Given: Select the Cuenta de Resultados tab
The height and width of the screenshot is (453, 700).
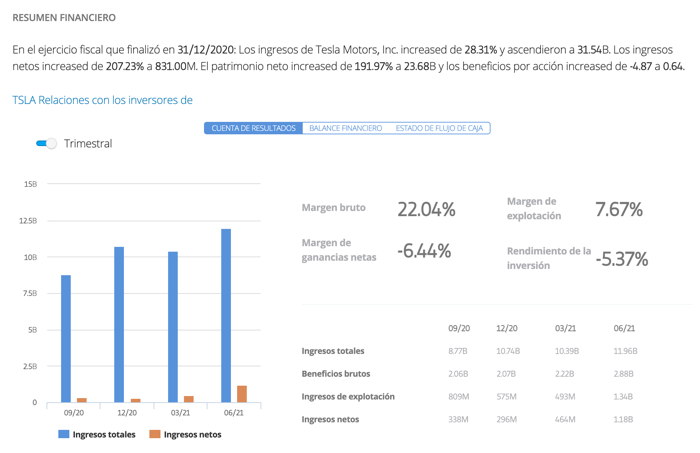Looking at the screenshot, I should coord(253,128).
